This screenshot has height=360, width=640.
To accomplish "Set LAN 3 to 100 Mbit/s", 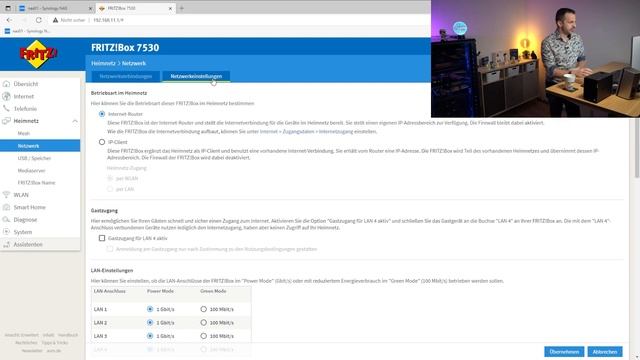I will [x=203, y=336].
